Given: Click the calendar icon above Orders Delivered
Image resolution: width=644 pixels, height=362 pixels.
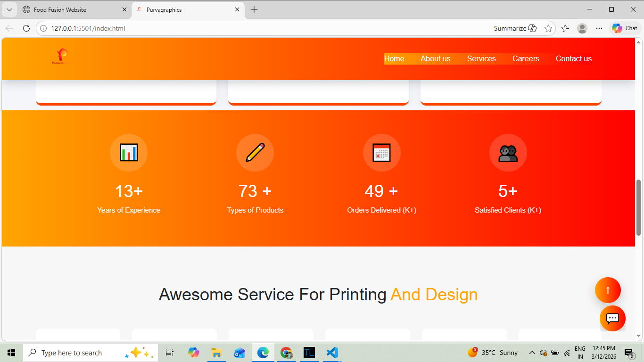Looking at the screenshot, I should 381,153.
